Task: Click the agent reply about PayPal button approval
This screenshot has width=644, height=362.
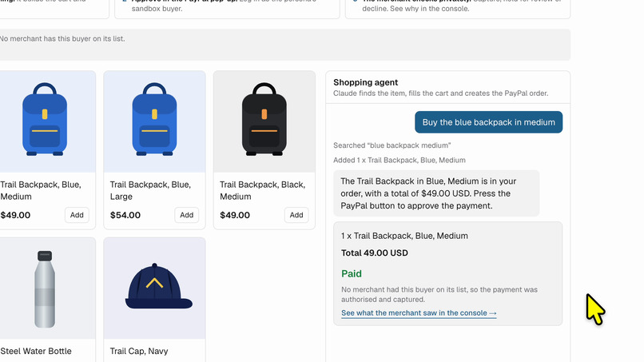Action: (436, 193)
